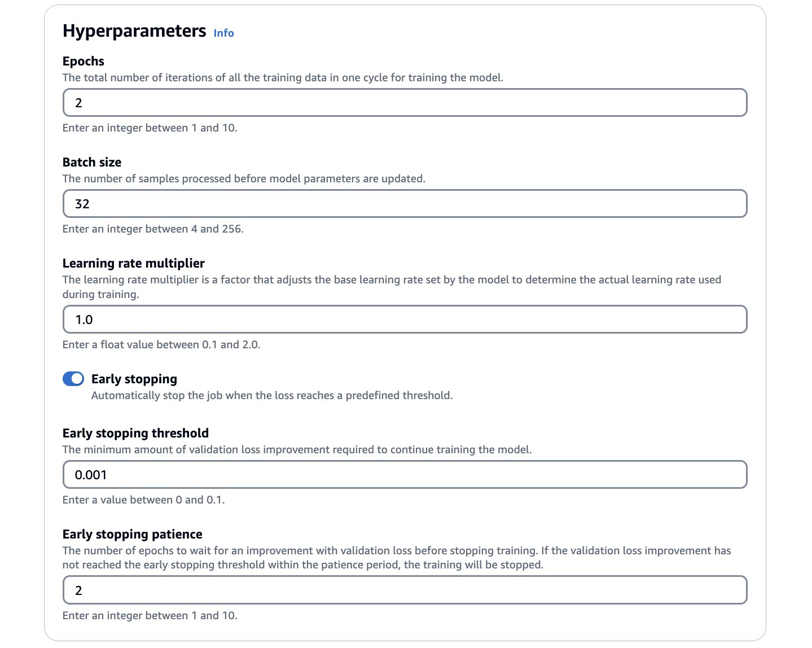Click the Early stopping patience label
Viewport: 812px width, 648px height.
coord(133,535)
